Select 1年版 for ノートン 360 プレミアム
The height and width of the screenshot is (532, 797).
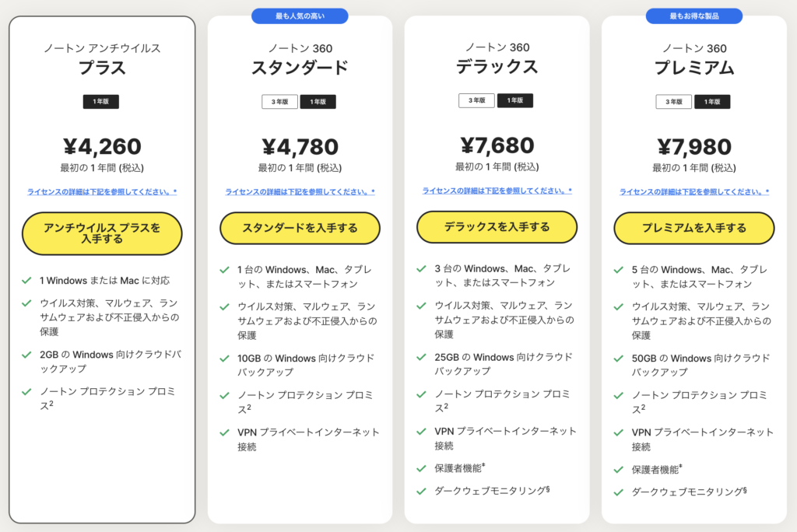pyautogui.click(x=712, y=102)
